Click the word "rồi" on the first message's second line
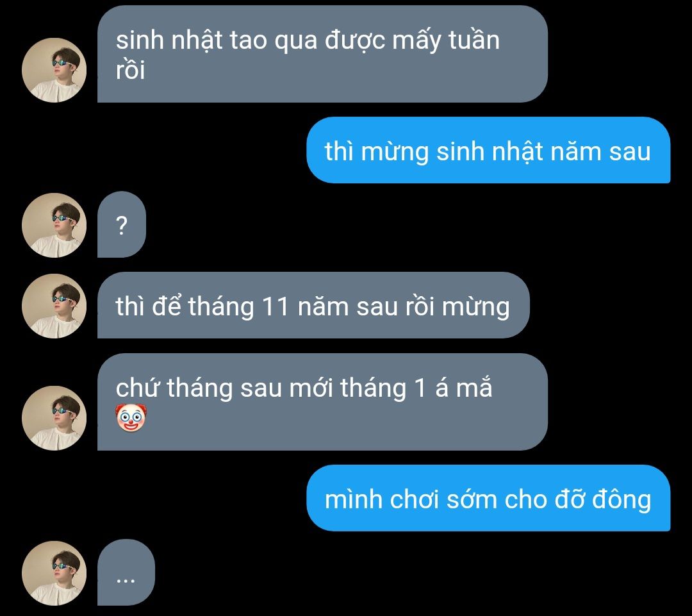The height and width of the screenshot is (616, 692). point(130,71)
